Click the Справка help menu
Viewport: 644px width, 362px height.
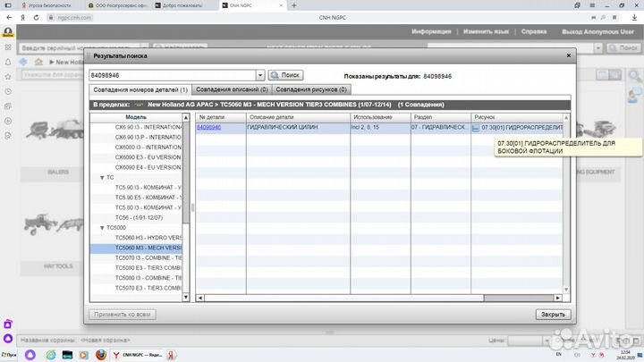pyautogui.click(x=534, y=31)
